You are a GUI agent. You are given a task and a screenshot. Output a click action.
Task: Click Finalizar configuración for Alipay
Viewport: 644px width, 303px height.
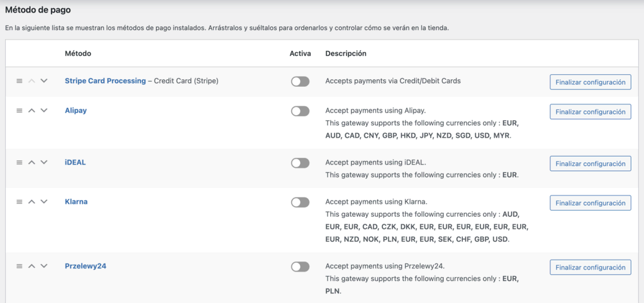pos(590,111)
